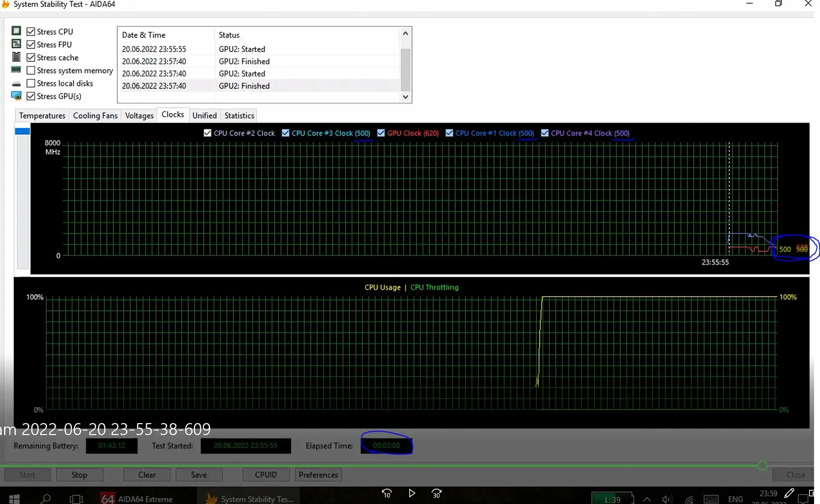This screenshot has height=504, width=820.
Task: Disable the Stress GPU(s) checkbox
Action: (x=31, y=96)
